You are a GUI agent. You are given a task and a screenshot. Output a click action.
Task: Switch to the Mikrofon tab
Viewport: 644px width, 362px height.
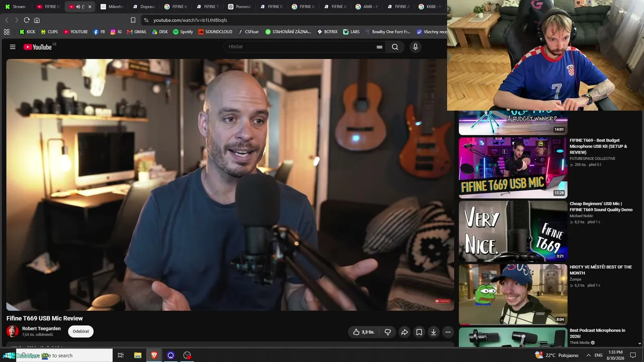112,7
